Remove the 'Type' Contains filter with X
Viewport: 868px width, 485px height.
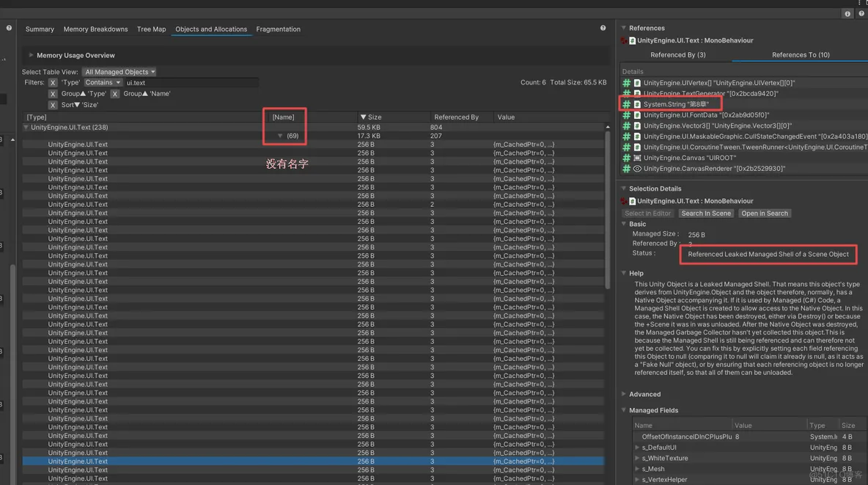click(x=53, y=83)
